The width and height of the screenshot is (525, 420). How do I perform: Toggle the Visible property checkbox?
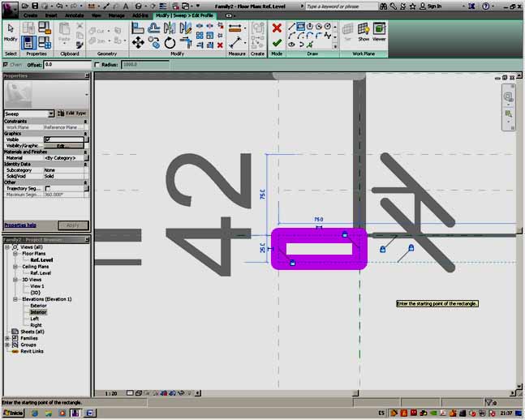47,139
